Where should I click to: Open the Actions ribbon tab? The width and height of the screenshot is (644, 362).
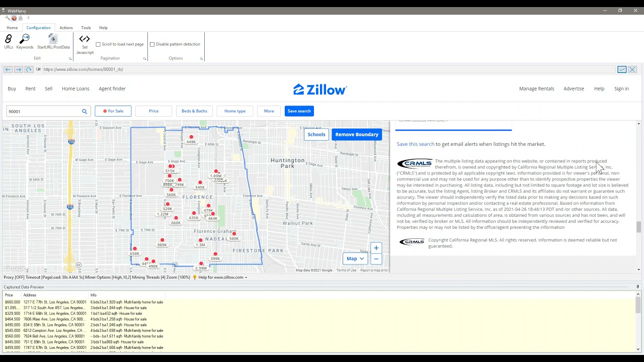(x=66, y=28)
